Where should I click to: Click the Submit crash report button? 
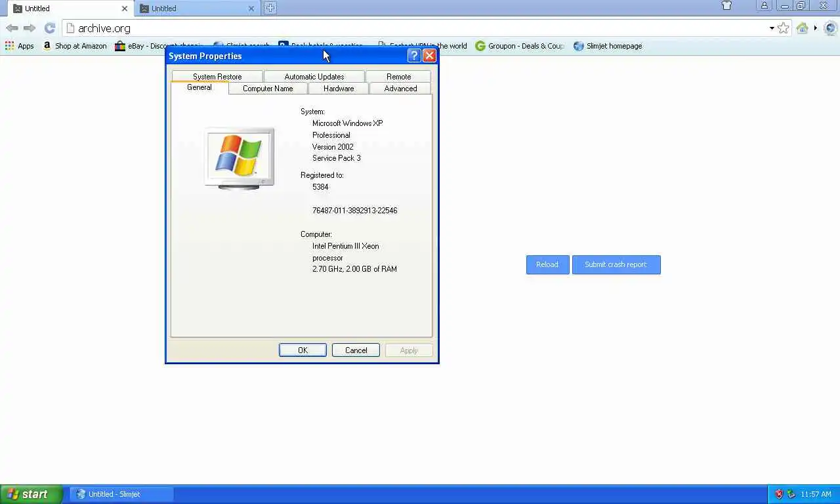[616, 264]
